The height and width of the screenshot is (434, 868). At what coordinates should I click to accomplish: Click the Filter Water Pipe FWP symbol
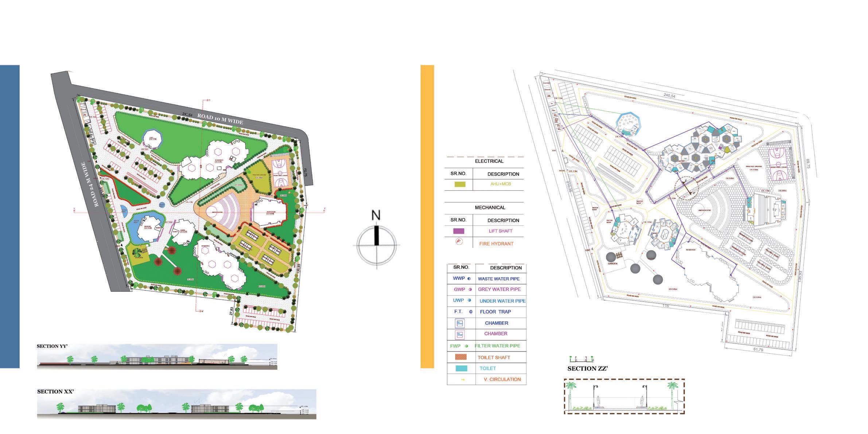pos(466,346)
